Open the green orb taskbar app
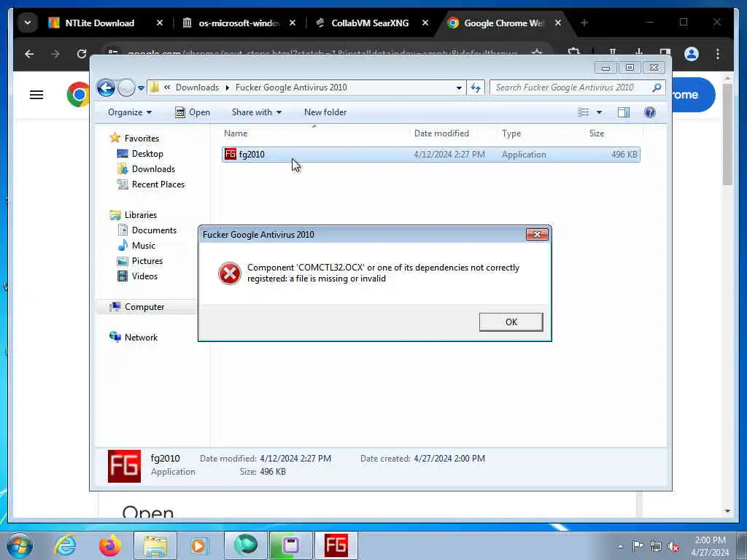 coord(245,545)
